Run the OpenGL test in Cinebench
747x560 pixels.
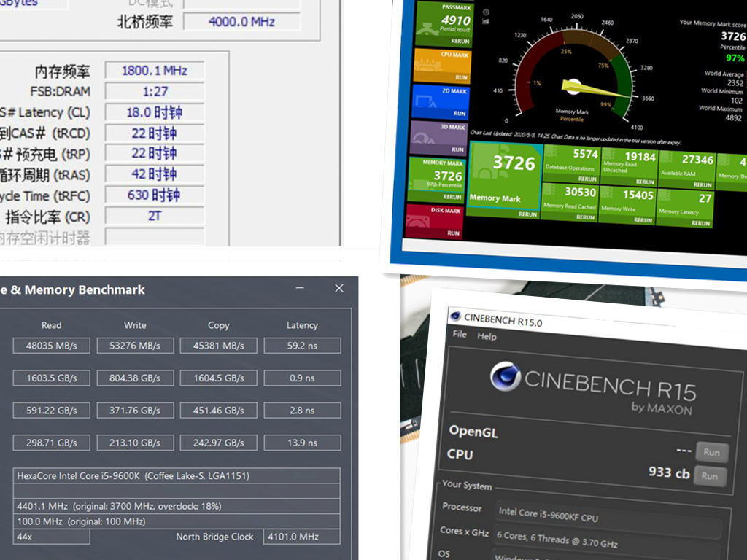pos(712,452)
